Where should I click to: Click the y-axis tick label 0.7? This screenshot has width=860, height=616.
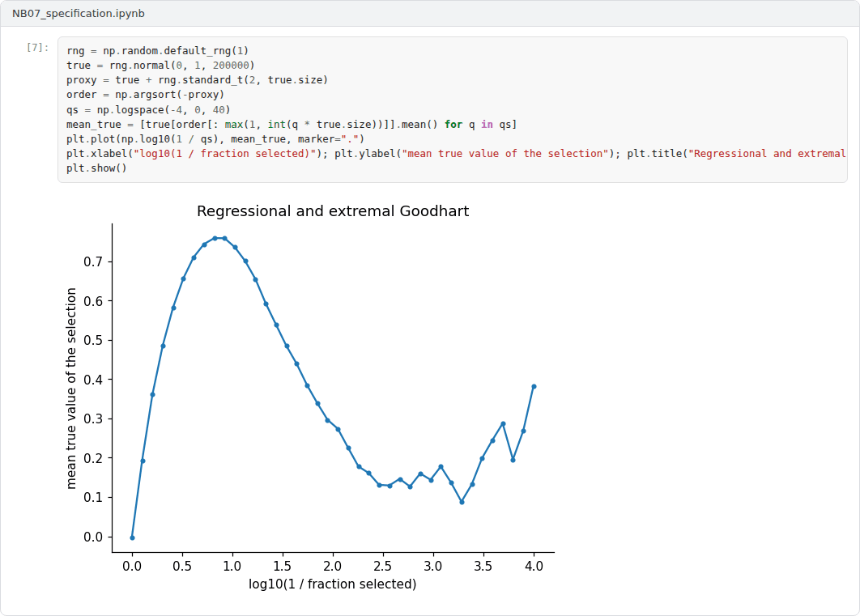pyautogui.click(x=92, y=262)
